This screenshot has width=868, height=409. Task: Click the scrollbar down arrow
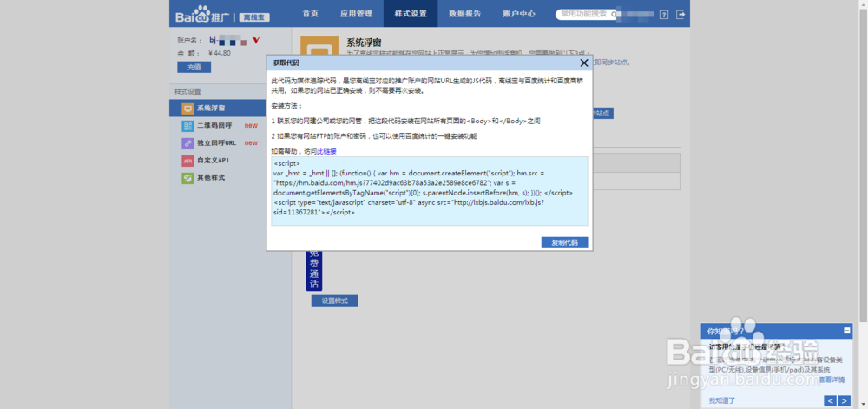(864, 406)
